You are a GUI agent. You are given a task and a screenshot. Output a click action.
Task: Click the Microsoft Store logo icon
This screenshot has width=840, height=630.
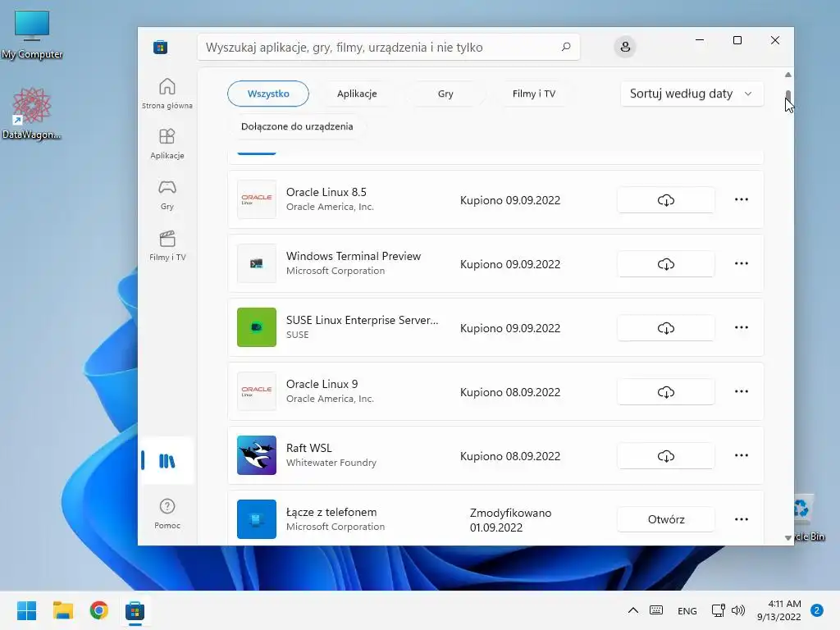(160, 47)
